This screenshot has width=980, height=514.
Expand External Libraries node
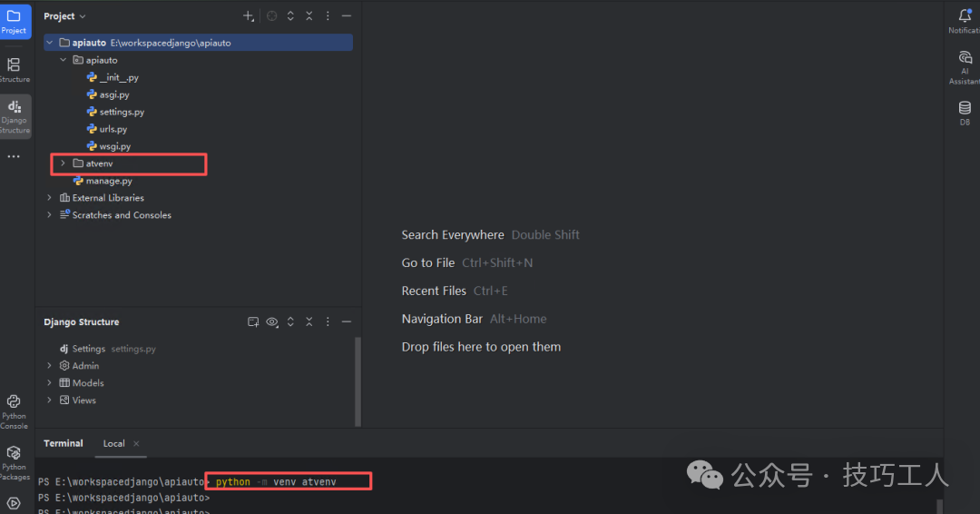[x=49, y=198]
